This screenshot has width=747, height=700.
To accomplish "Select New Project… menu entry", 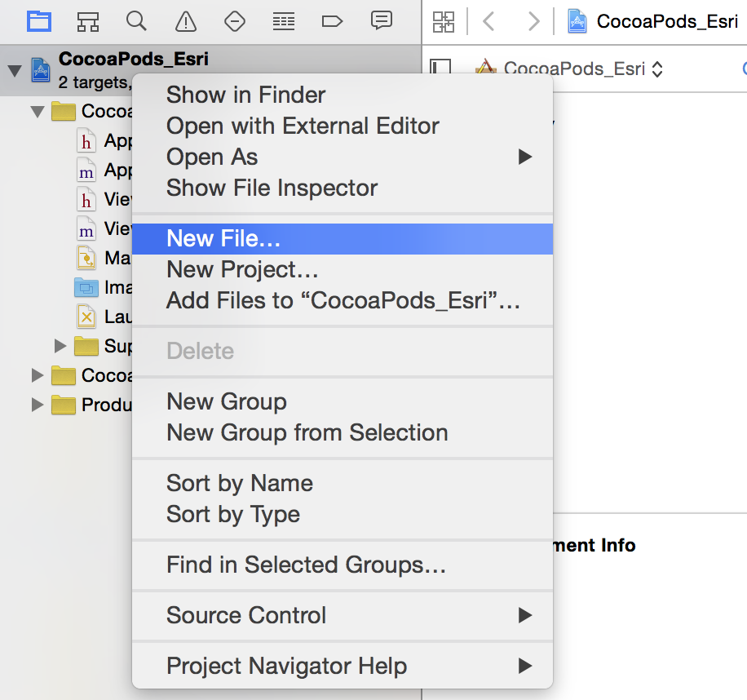I will (343, 270).
